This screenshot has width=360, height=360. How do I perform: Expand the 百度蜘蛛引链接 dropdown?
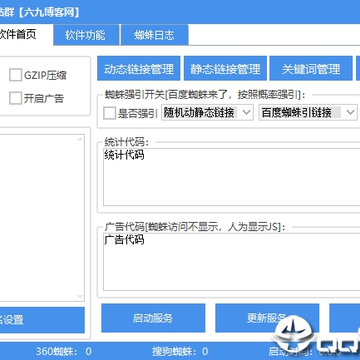308,112
